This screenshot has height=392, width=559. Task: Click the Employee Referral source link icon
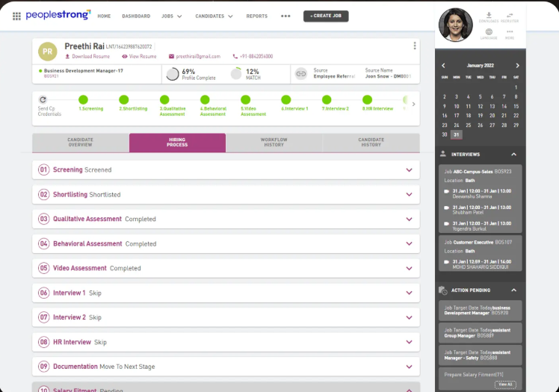(x=301, y=74)
